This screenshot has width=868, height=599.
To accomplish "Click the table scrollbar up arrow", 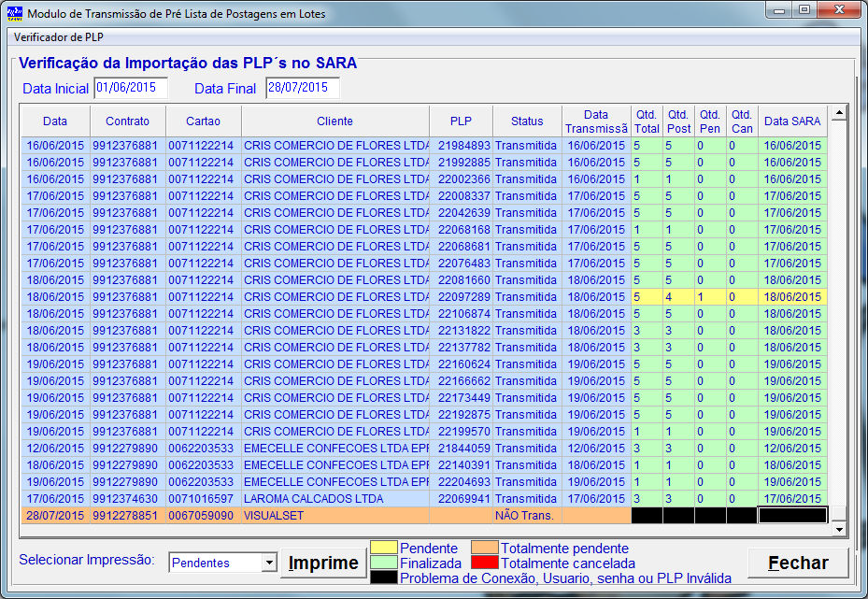I will [x=839, y=112].
